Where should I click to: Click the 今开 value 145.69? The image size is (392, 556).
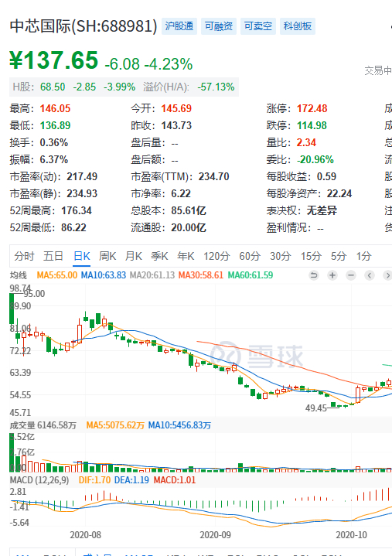click(176, 108)
